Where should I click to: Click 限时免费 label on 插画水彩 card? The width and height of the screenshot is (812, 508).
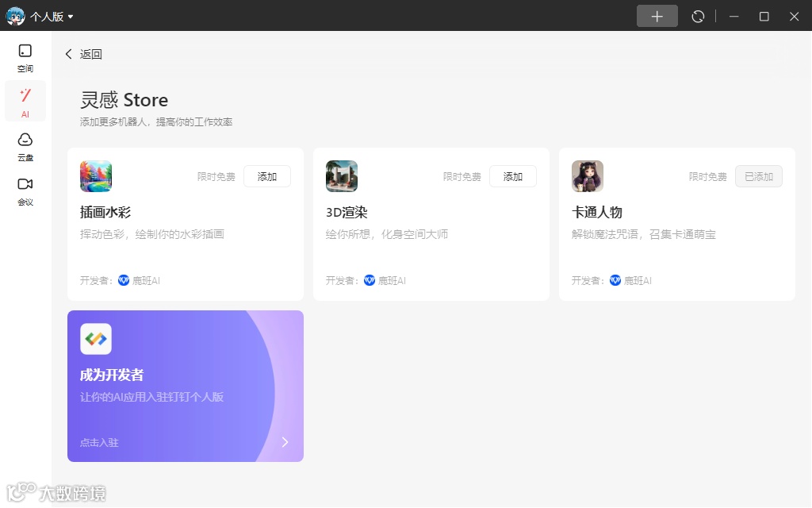tap(216, 177)
